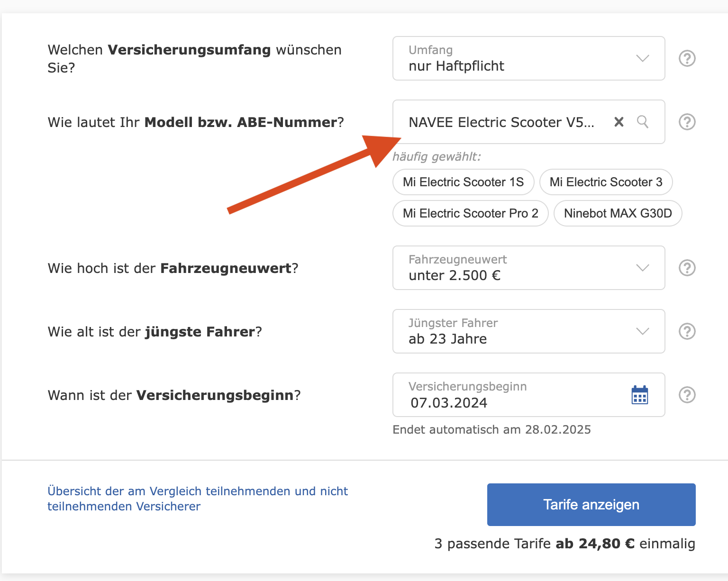Image resolution: width=728 pixels, height=581 pixels.
Task: Expand the Jüngster Fahrer dropdown
Action: pos(528,331)
